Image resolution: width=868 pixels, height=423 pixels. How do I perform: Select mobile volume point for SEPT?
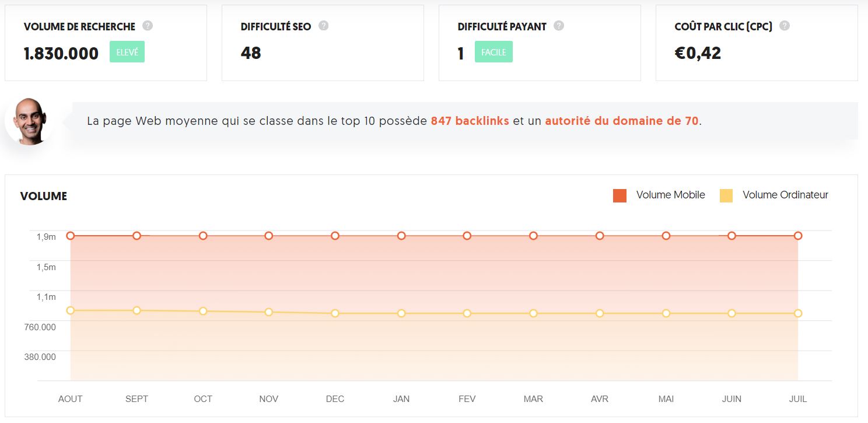(136, 236)
